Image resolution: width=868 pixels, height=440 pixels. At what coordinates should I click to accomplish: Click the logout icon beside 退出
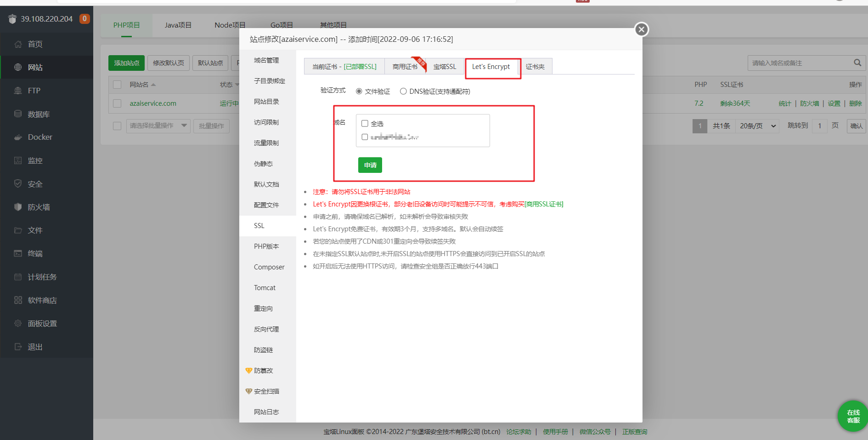(x=18, y=347)
